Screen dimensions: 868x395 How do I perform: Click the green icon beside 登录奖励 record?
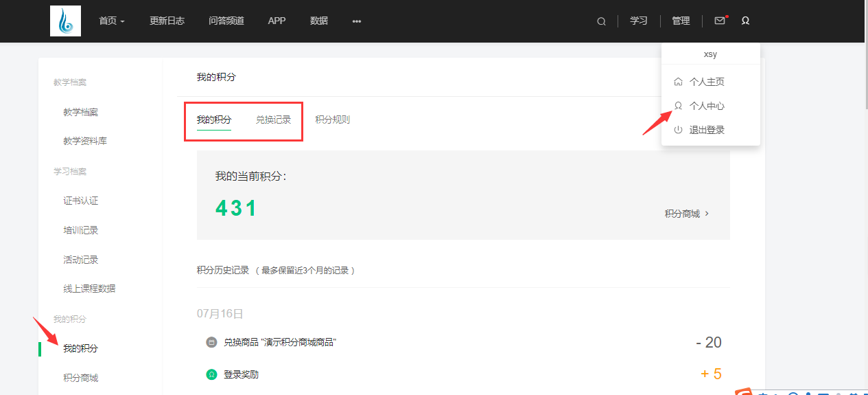click(211, 374)
